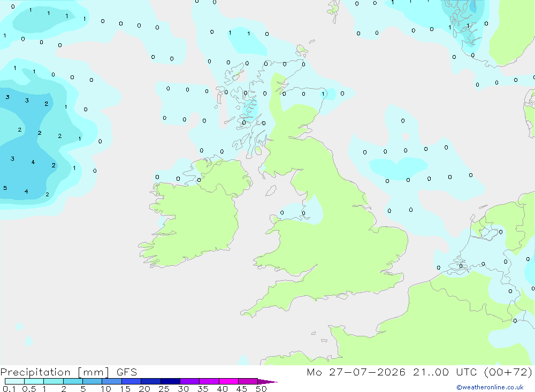This screenshot has height=392, width=535.
Task: Click legend label '0.5'
Action: point(29,389)
